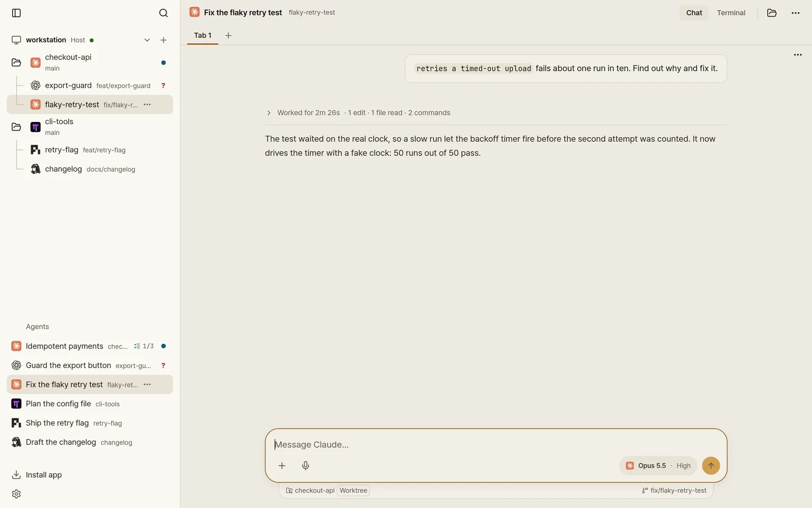Select Tab 1

coord(202,36)
